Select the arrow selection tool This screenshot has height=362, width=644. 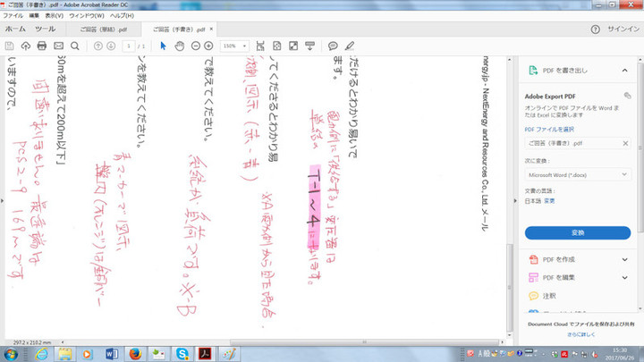click(164, 46)
